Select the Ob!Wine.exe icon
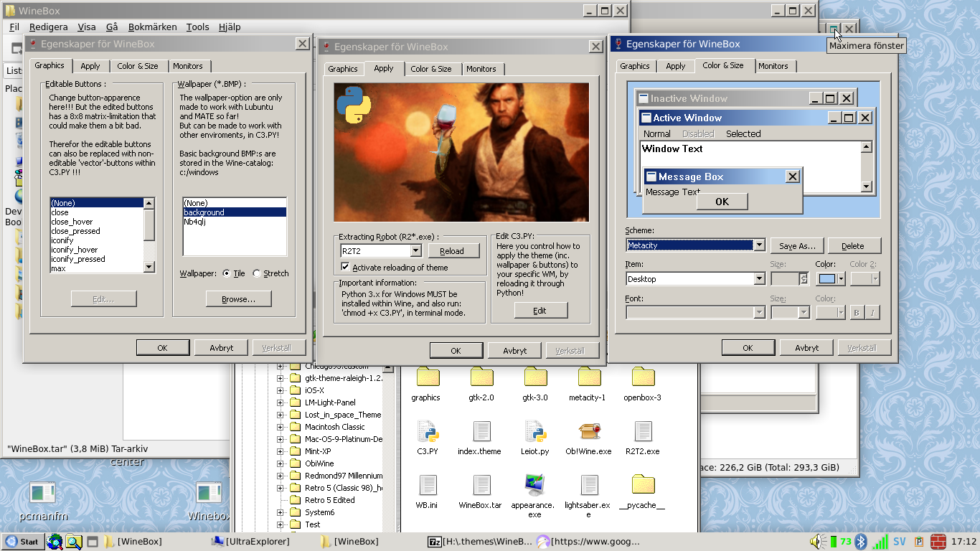The image size is (980, 551). click(x=589, y=431)
